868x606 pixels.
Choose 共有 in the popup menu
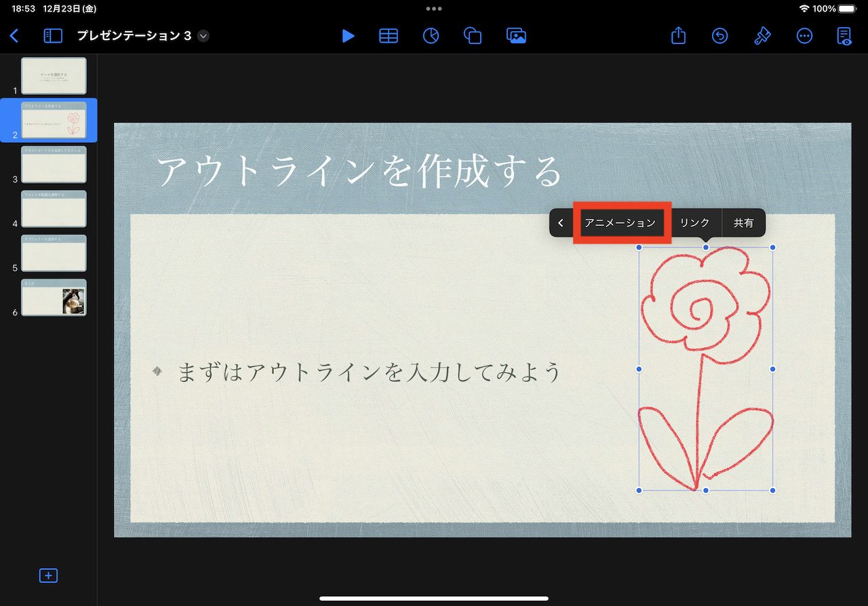click(744, 223)
